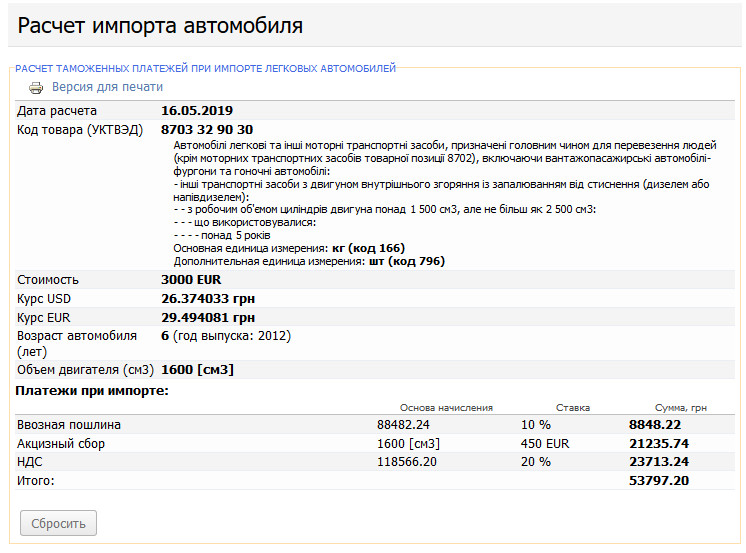Screen dimensions: 746x553
Task: Click the "Расчет таможенных платежей" section legend
Action: click(205, 68)
